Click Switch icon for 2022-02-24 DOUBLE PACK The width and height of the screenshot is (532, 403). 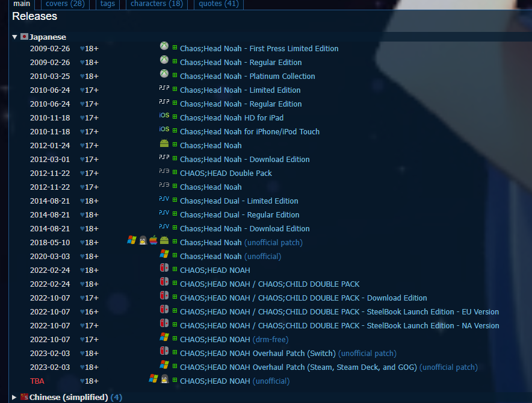(x=164, y=281)
